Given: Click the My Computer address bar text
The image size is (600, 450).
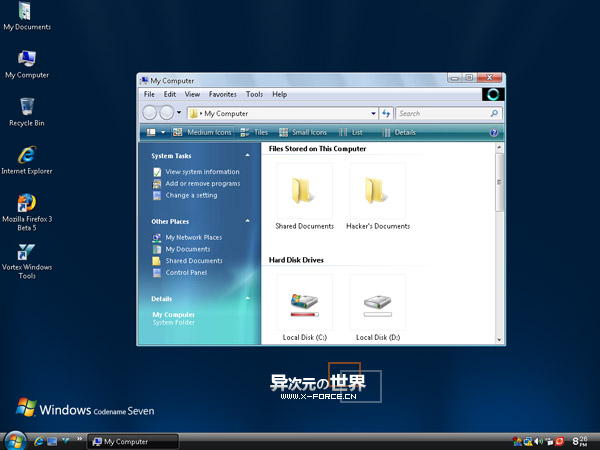Looking at the screenshot, I should pyautogui.click(x=226, y=114).
